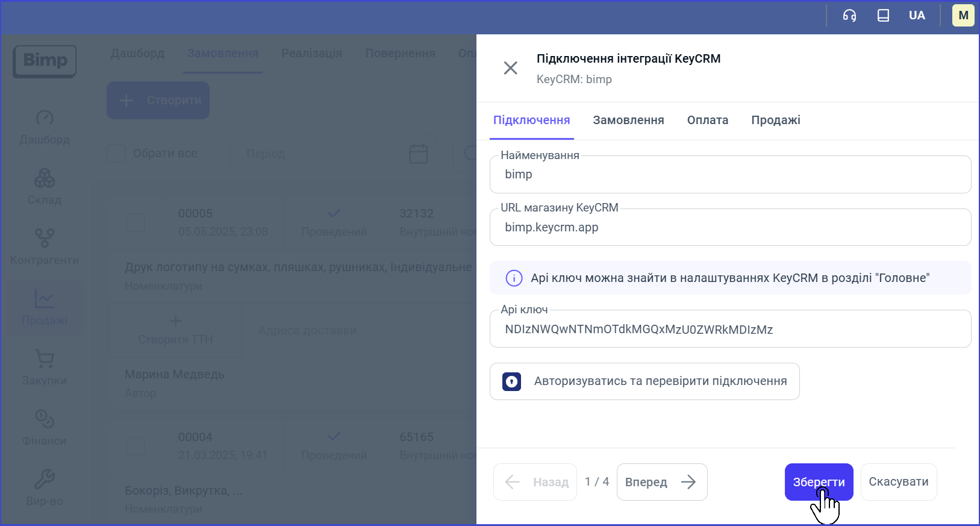Edit the Найменування field

click(x=730, y=174)
